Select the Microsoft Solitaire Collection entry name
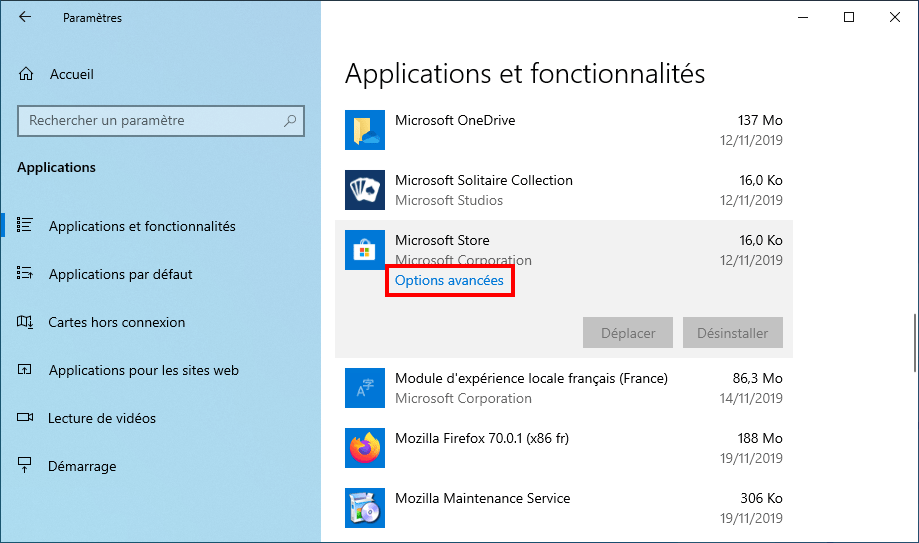Image resolution: width=919 pixels, height=543 pixels. 484,180
